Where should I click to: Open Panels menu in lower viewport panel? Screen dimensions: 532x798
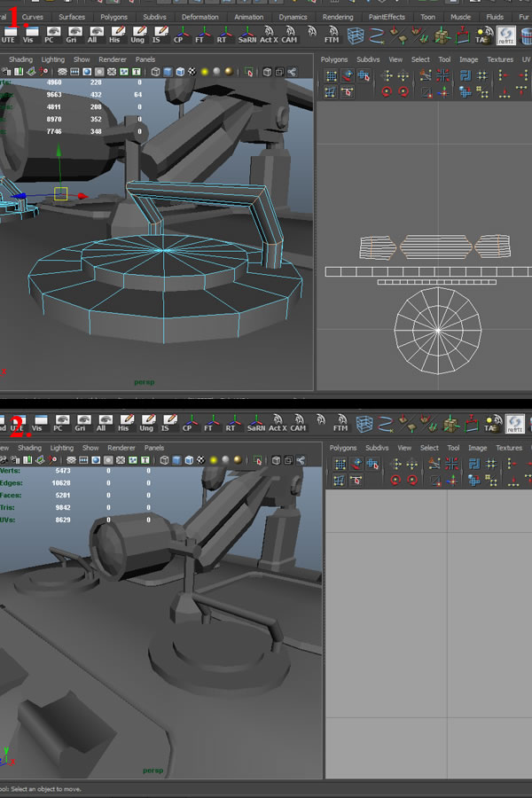tap(154, 448)
